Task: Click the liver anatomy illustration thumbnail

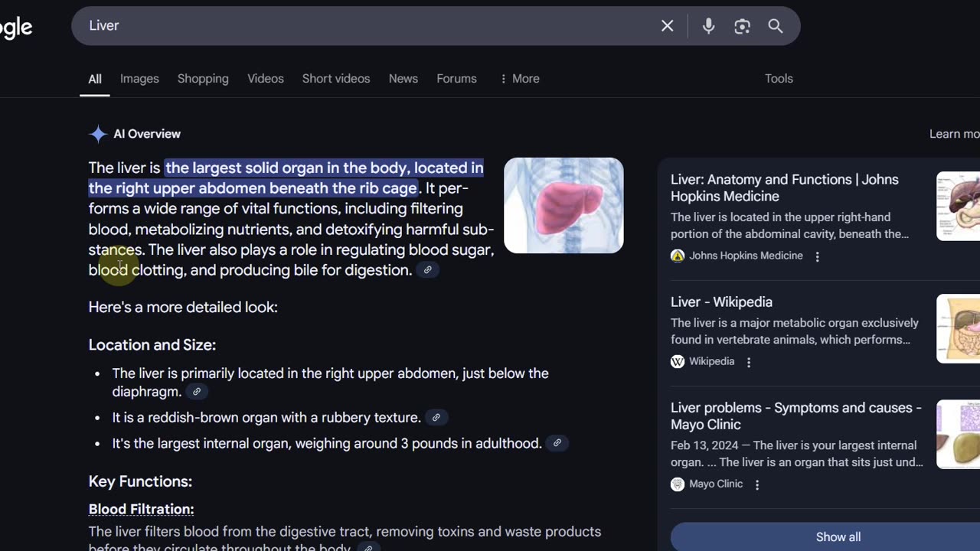Action: coord(563,205)
